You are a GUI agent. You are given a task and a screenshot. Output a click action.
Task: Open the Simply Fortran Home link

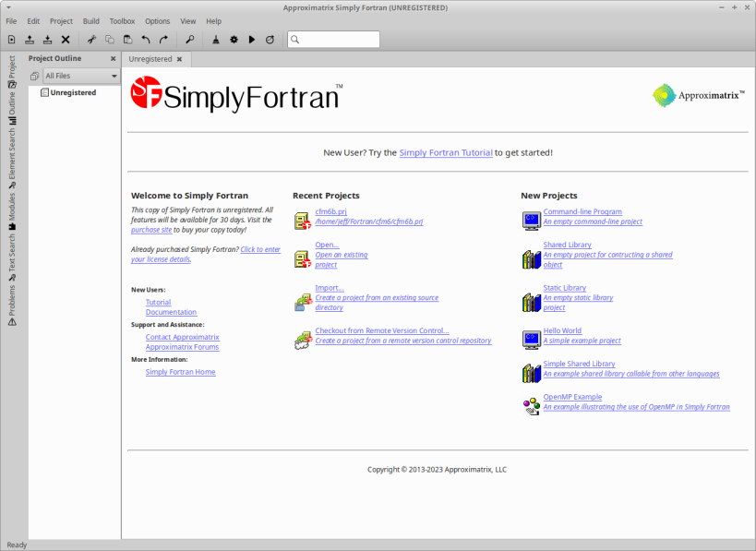click(x=180, y=372)
